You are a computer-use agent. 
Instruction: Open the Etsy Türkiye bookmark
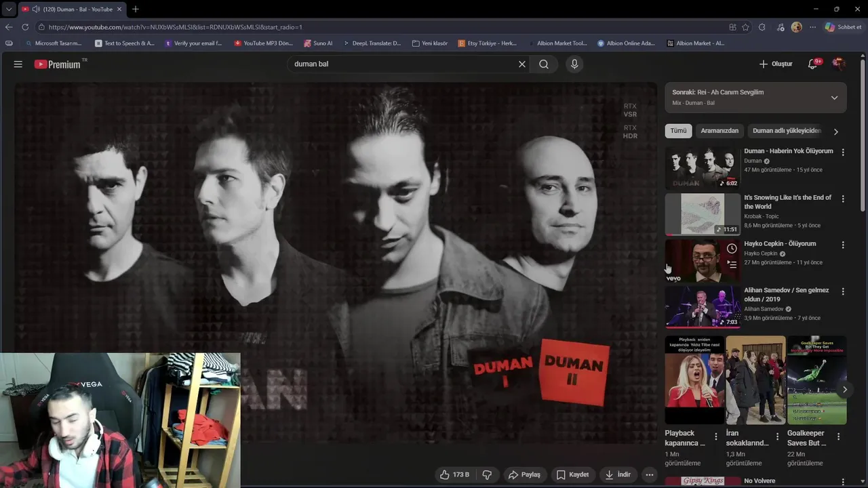(488, 43)
